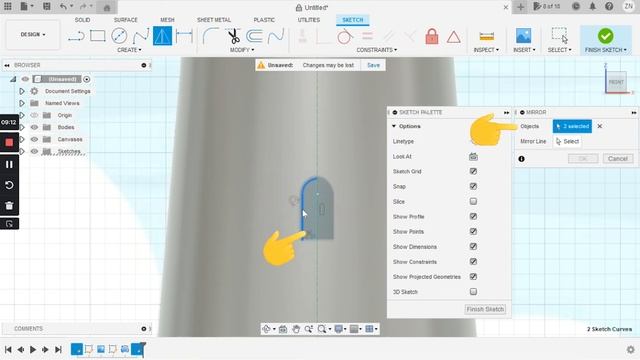Open the Inspect dropdown menu

(x=486, y=50)
